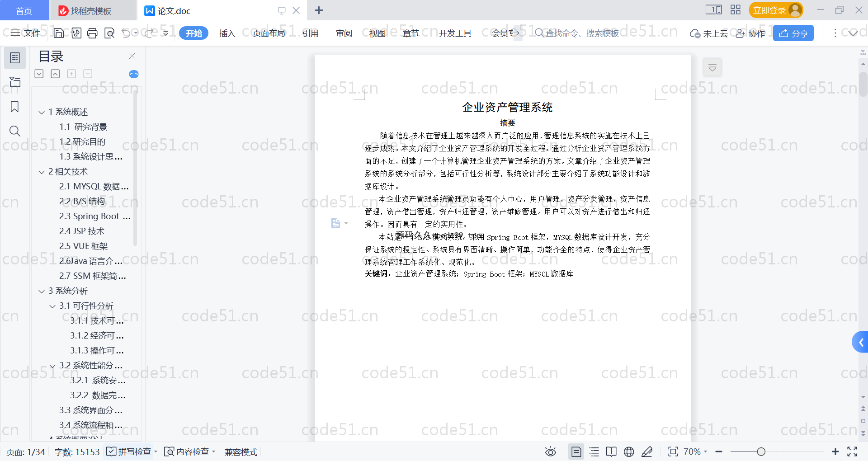868x461 pixels.
Task: Click the promote heading level plus icon
Action: tap(71, 74)
